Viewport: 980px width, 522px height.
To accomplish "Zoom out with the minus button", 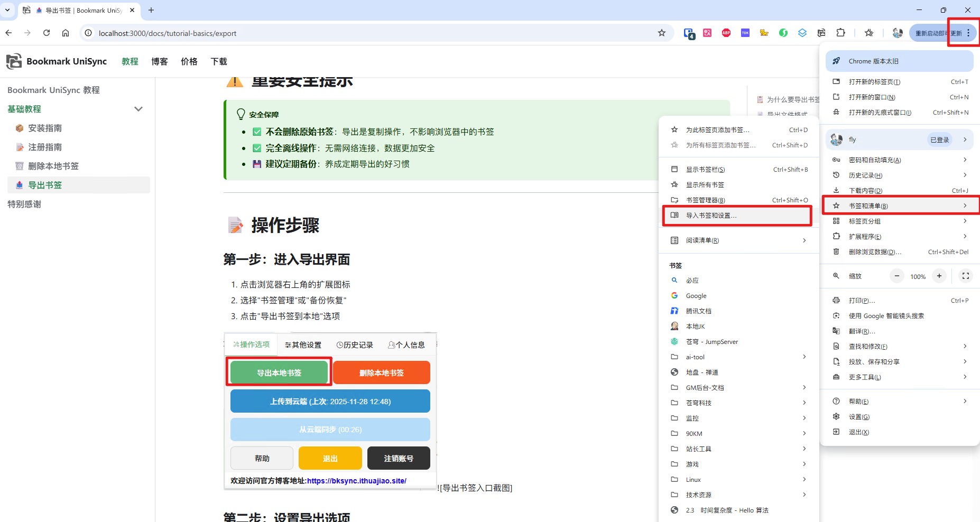I will pos(896,276).
